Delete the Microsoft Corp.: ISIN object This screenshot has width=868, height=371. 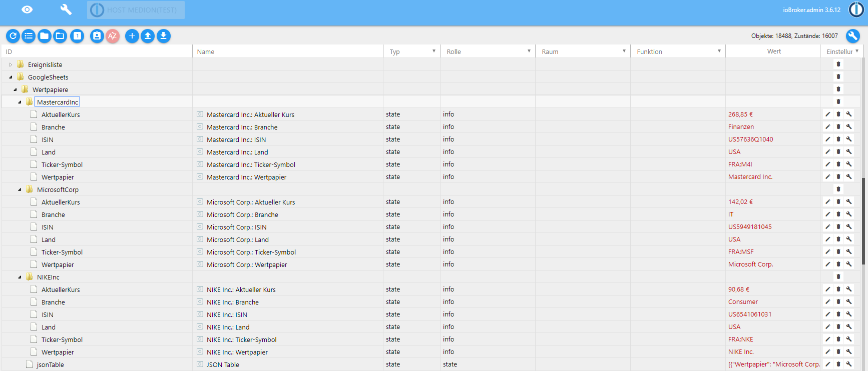point(838,226)
